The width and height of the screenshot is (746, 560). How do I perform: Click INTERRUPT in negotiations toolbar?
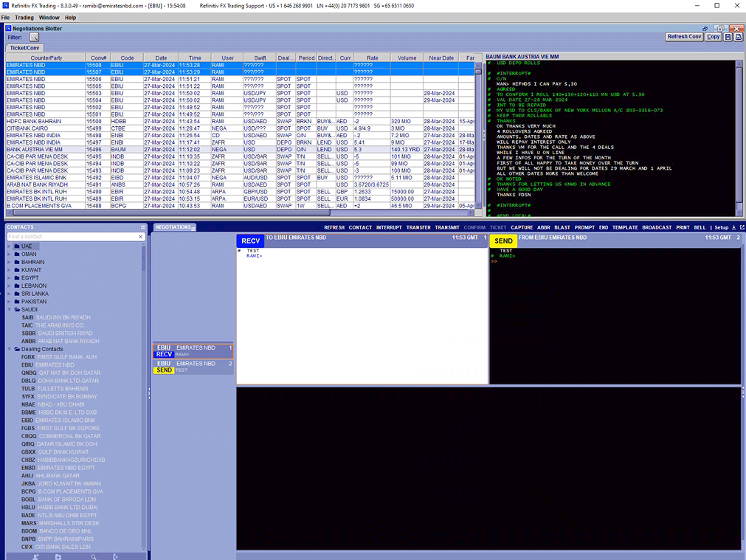pyautogui.click(x=389, y=227)
